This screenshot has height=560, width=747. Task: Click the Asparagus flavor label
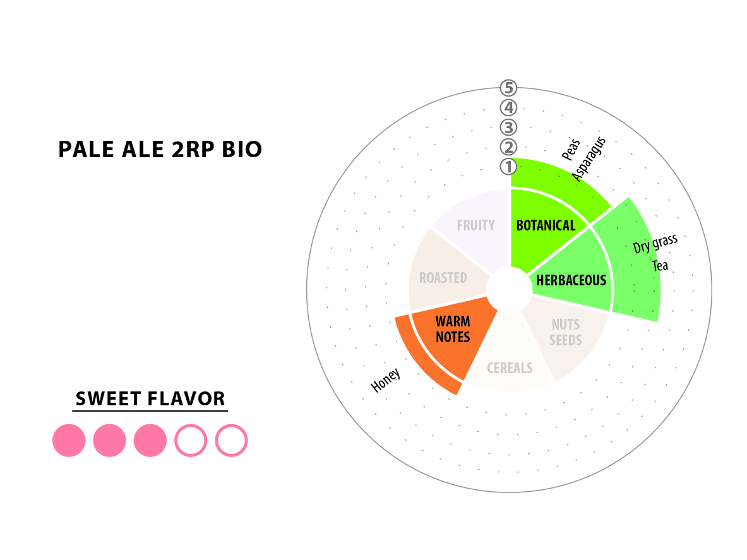[x=589, y=159]
